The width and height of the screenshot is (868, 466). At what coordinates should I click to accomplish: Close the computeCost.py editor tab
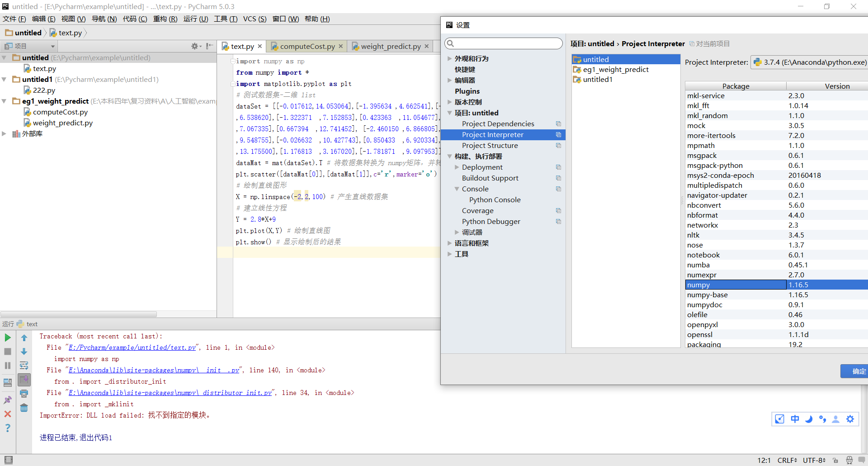(341, 46)
